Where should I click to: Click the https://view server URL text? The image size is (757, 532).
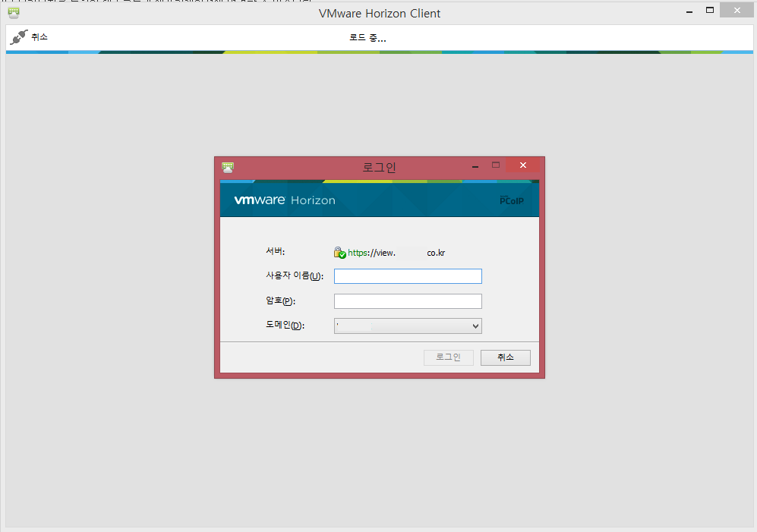pos(396,253)
